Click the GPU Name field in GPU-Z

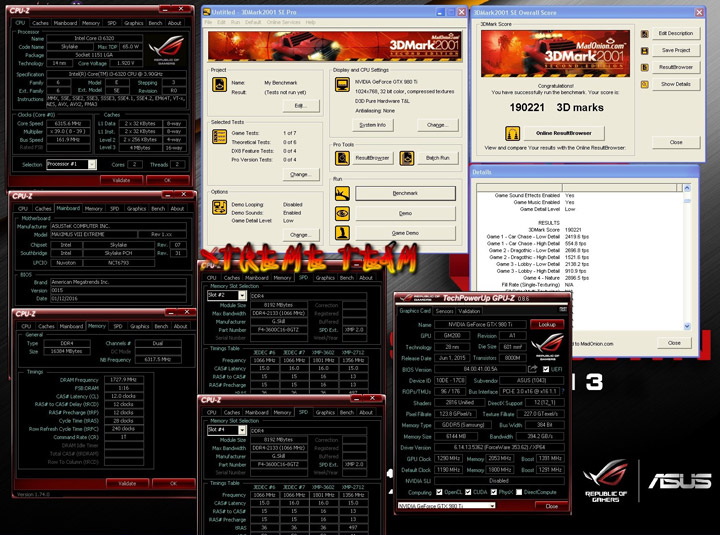(x=480, y=324)
